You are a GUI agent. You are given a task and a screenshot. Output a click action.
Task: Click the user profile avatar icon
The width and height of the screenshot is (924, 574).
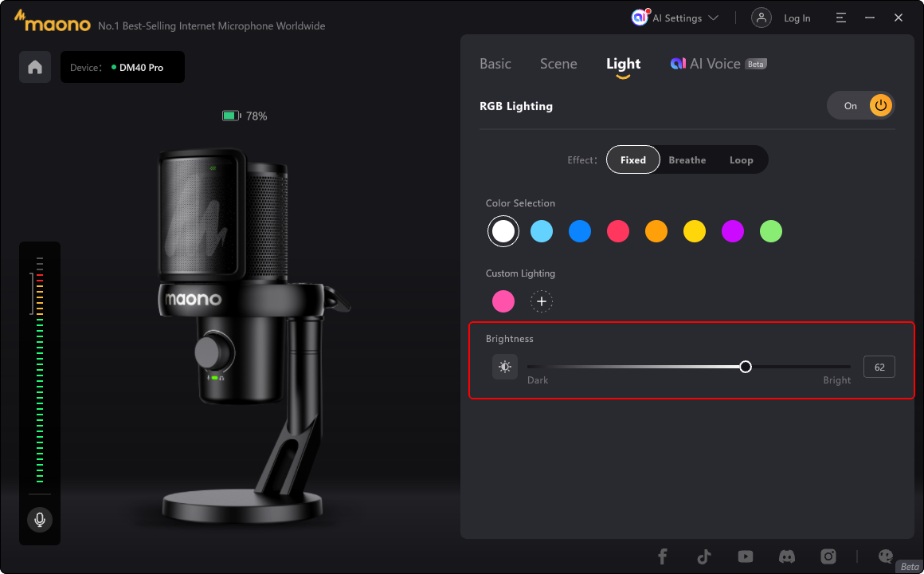pyautogui.click(x=761, y=18)
